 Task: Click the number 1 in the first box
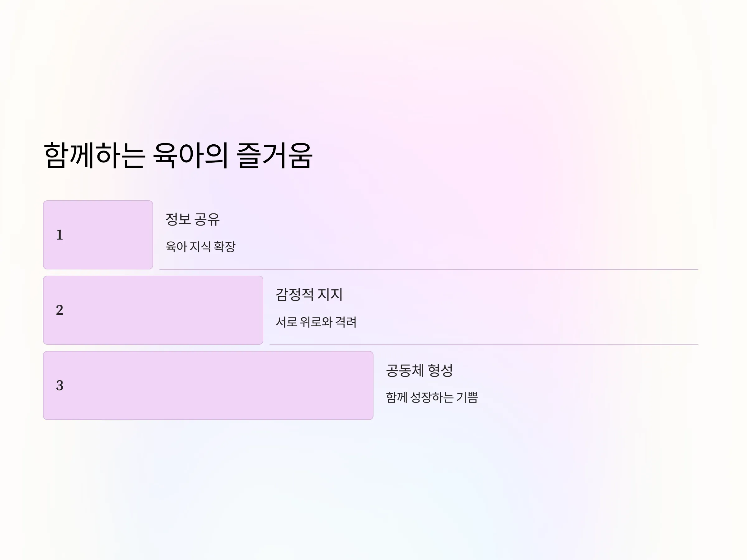pyautogui.click(x=59, y=235)
